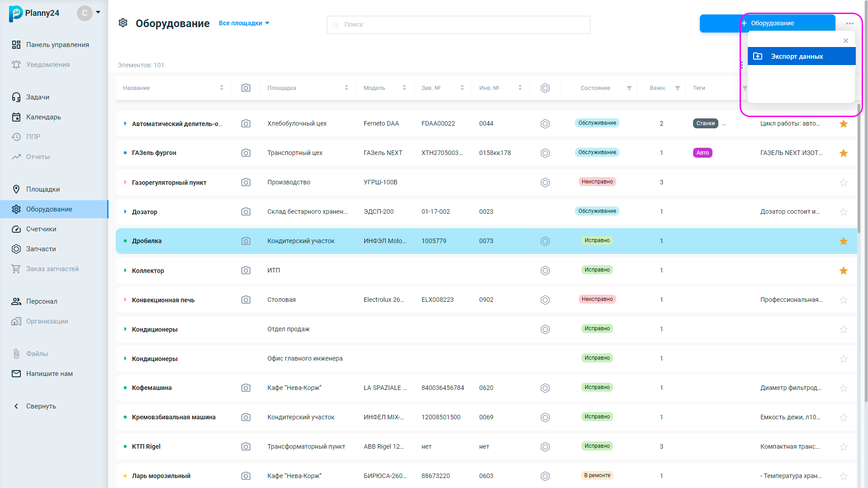Mark КТП Rigel as favorite
868x488 pixels.
(844, 447)
